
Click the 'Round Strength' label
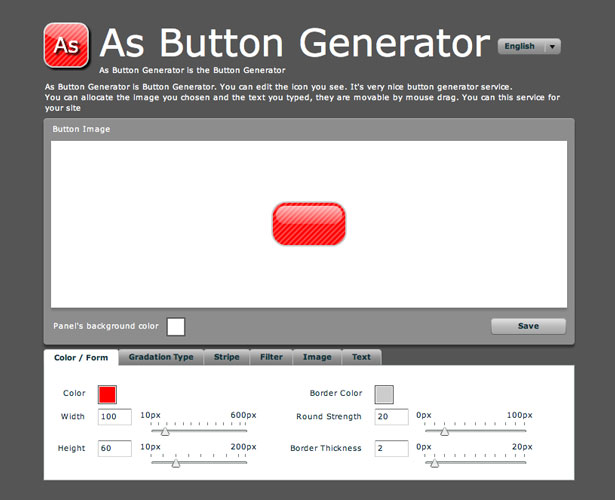pos(329,416)
